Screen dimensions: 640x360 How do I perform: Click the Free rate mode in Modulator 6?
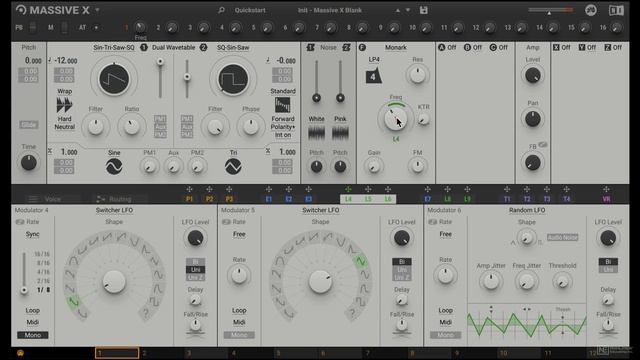[x=445, y=234]
